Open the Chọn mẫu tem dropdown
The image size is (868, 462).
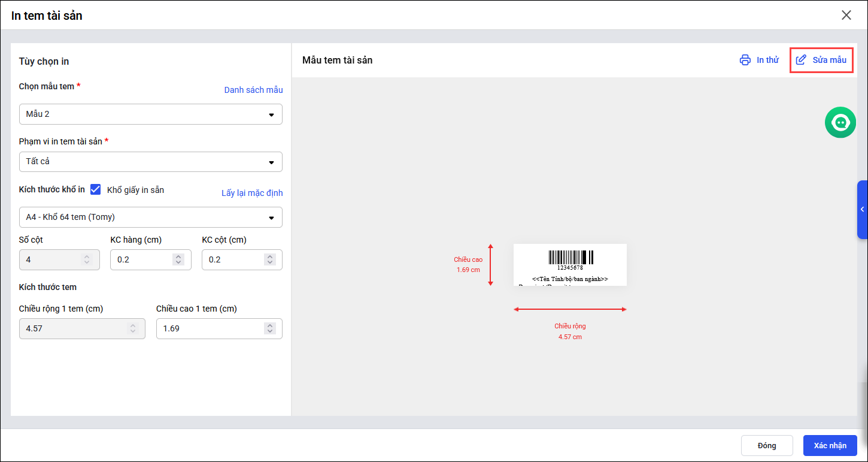(150, 114)
